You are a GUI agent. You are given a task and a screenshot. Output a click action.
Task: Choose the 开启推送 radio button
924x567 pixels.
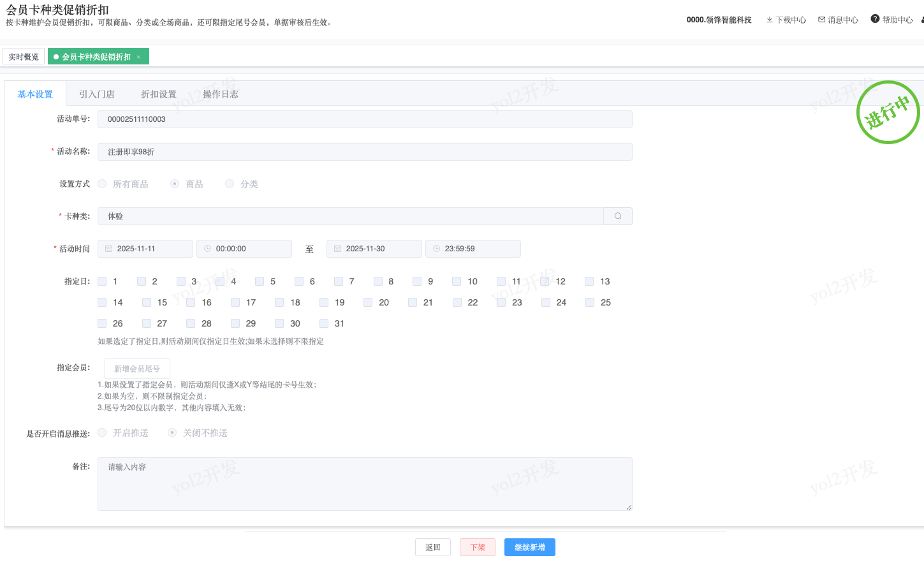(x=102, y=432)
